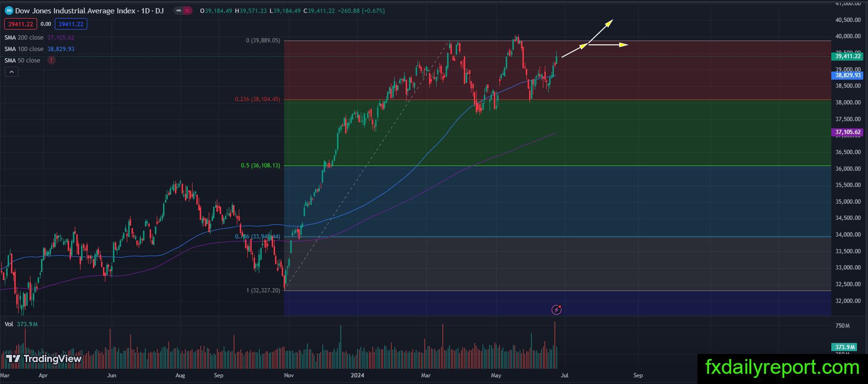Click the red error icon beside SMA 50
The height and width of the screenshot is (384, 868).
(x=51, y=61)
